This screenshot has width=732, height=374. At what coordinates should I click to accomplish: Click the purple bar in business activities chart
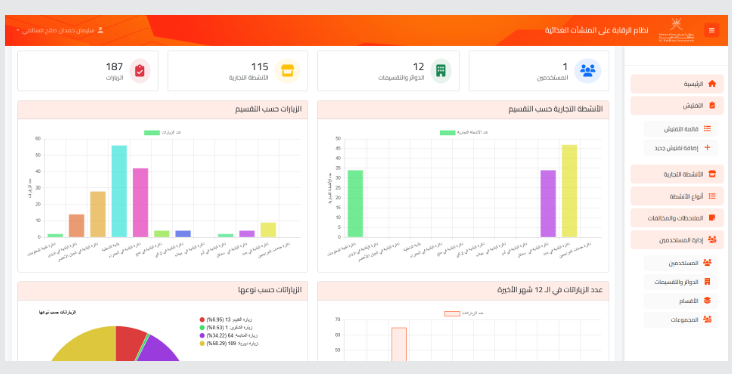pos(548,204)
